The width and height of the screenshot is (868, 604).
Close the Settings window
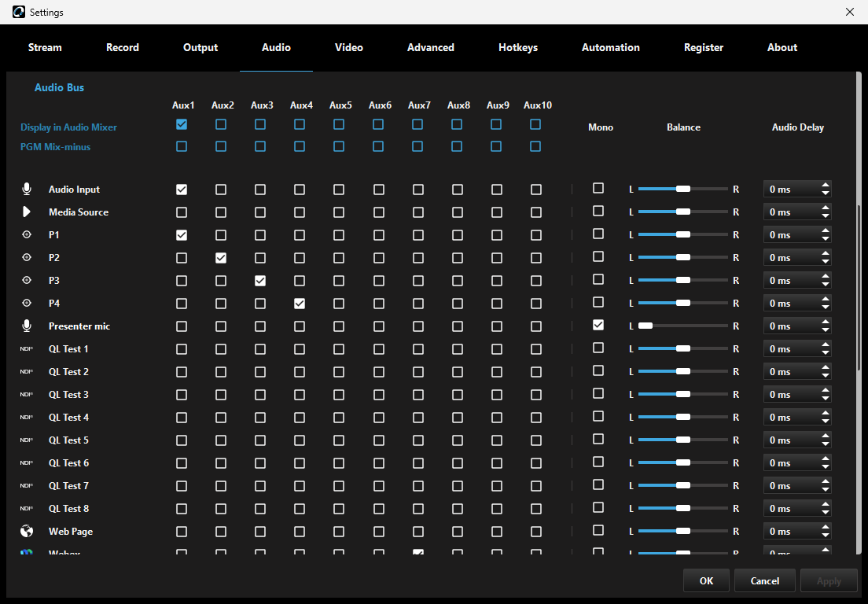point(850,12)
